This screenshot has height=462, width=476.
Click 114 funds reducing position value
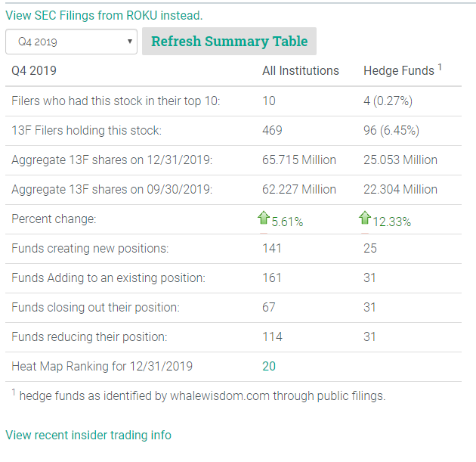pos(272,336)
